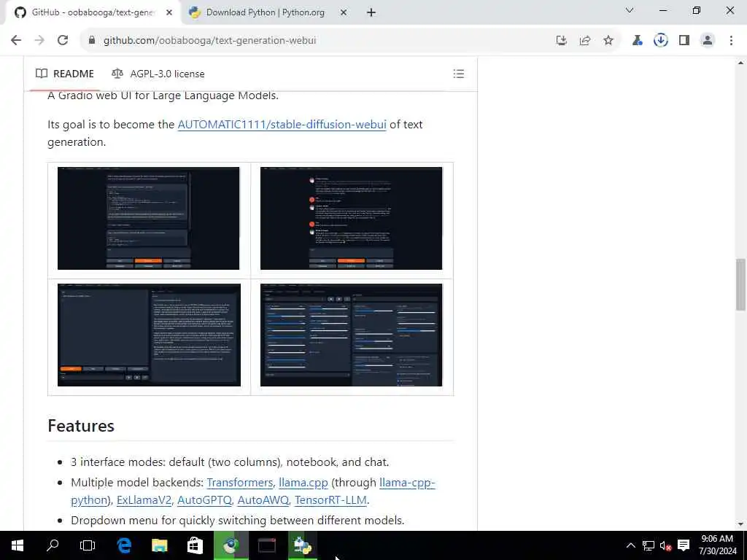Open a new browser tab

point(371,13)
